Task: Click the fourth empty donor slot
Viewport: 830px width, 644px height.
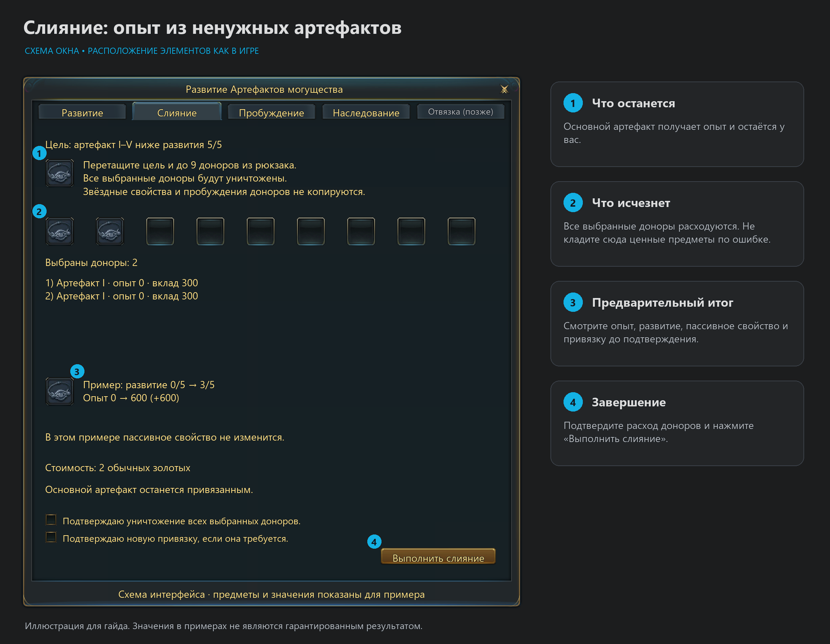Action: point(210,231)
